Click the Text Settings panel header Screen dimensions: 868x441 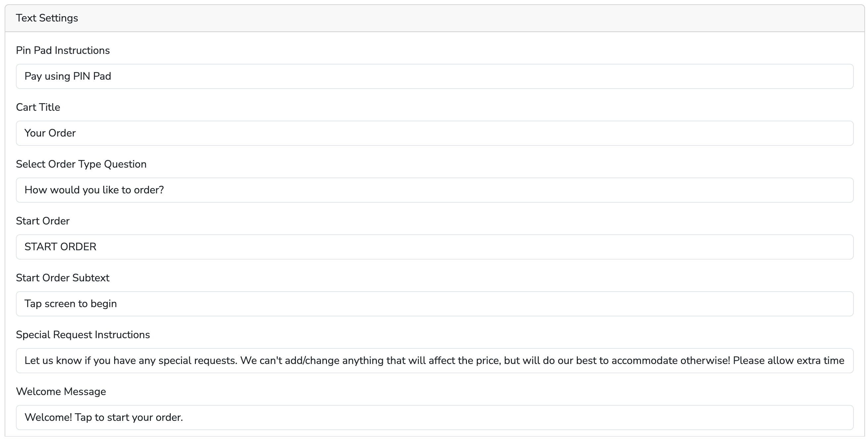coord(47,18)
